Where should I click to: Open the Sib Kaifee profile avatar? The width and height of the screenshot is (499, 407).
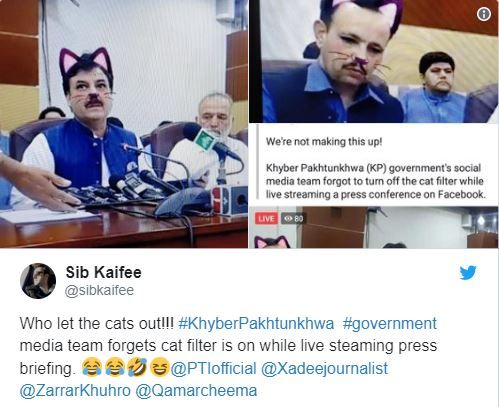coord(38,281)
